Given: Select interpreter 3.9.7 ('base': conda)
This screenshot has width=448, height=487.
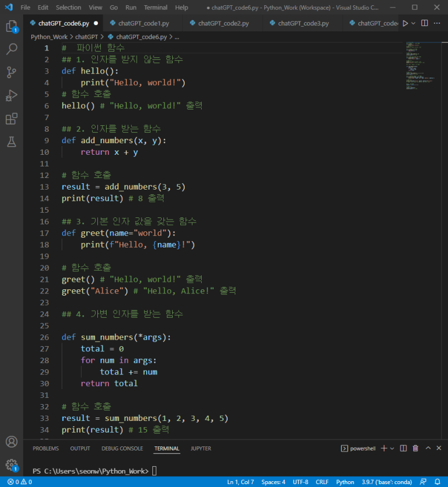Looking at the screenshot, I should click(387, 482).
